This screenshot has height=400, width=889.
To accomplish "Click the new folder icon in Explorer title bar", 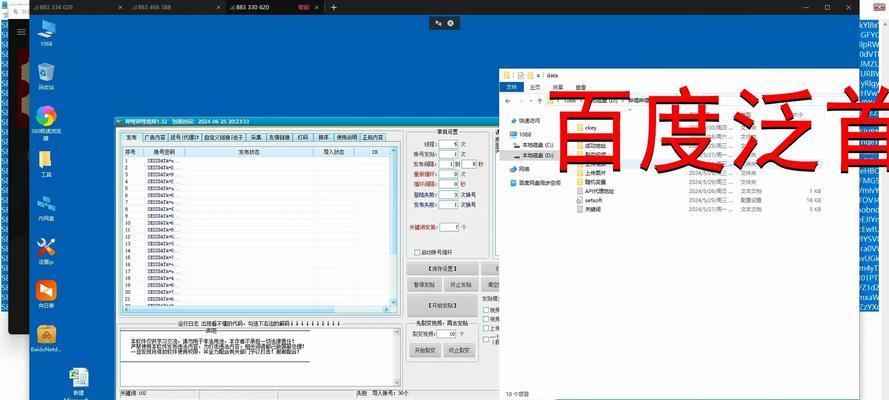I will click(529, 75).
